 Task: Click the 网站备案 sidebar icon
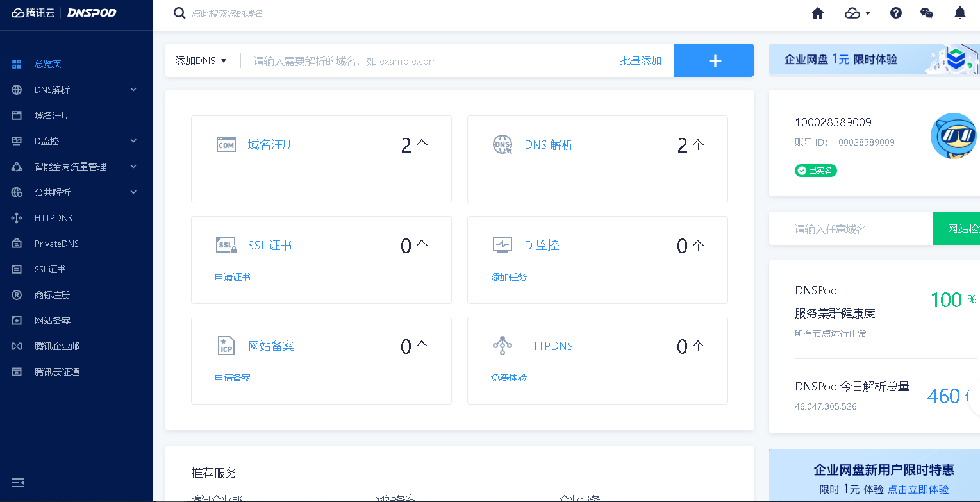coord(17,321)
